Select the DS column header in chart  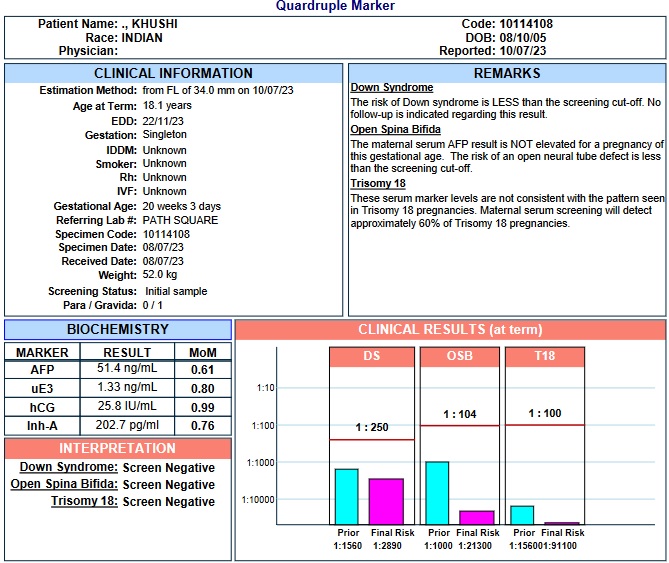371,357
